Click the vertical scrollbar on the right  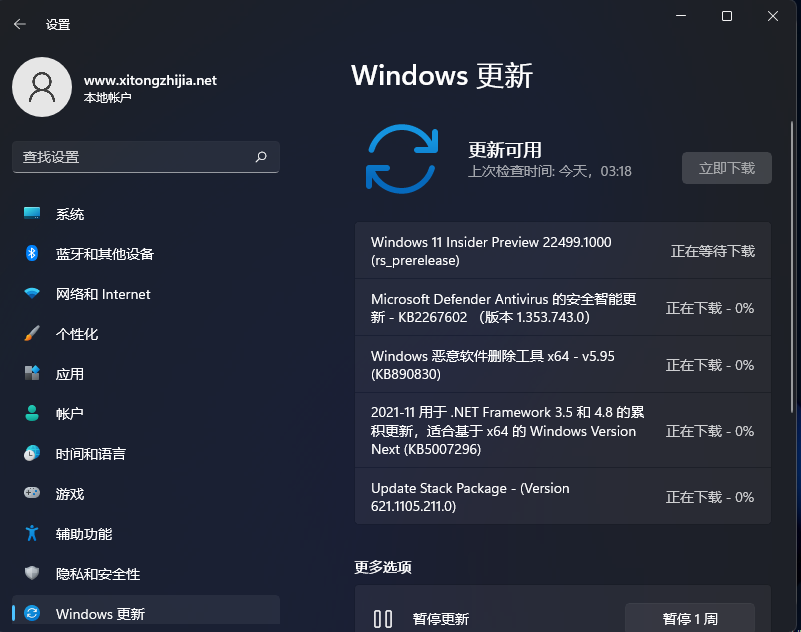(x=792, y=266)
